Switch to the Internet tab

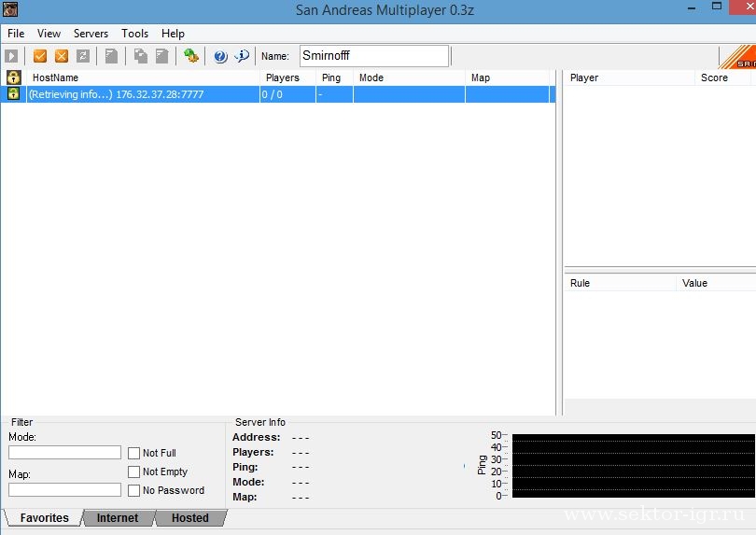[118, 517]
